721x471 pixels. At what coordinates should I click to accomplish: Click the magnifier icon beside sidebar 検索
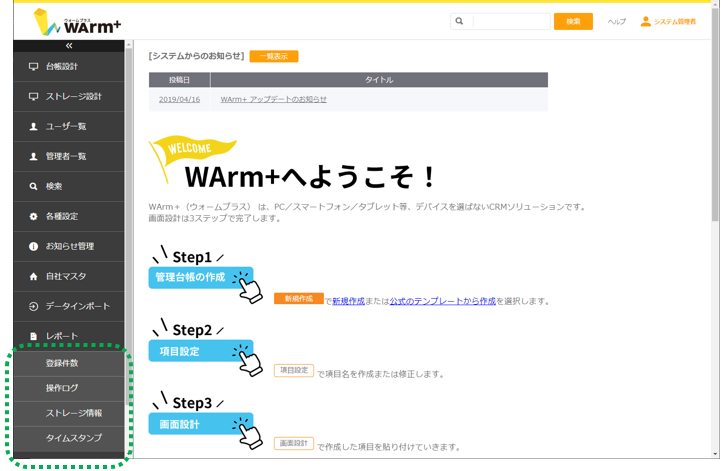(34, 186)
